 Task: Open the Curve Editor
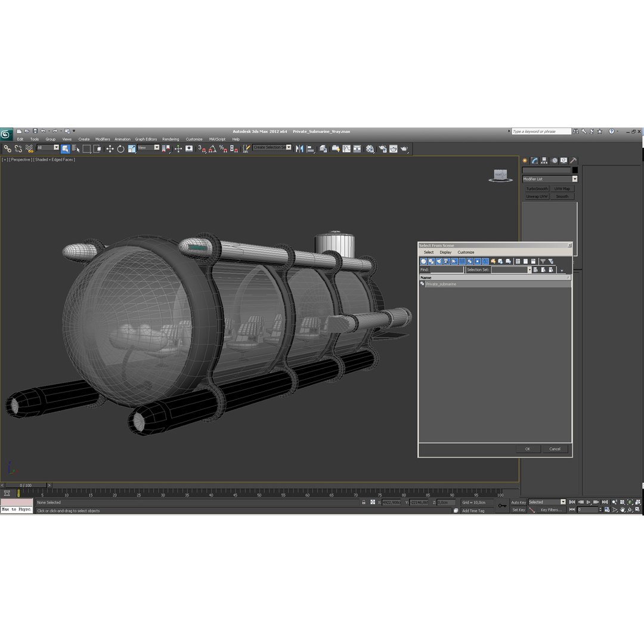tap(346, 148)
